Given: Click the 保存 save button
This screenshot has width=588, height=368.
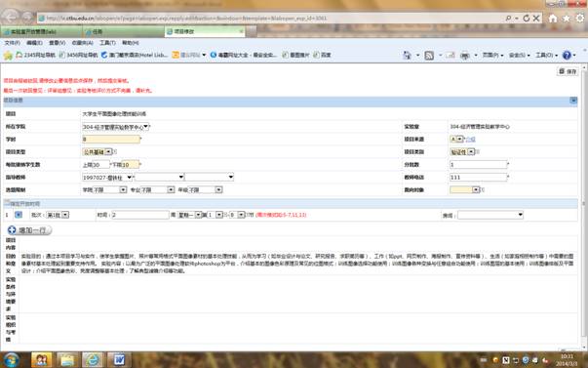Looking at the screenshot, I should point(568,71).
